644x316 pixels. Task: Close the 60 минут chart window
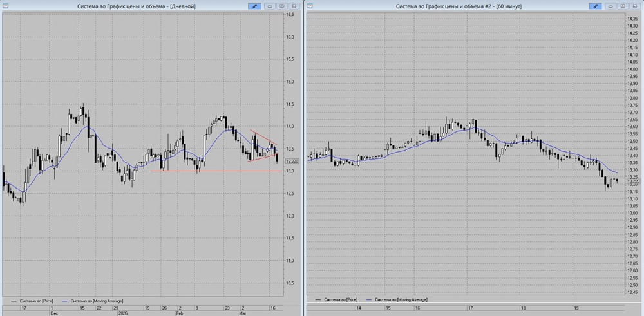tap(634, 6)
